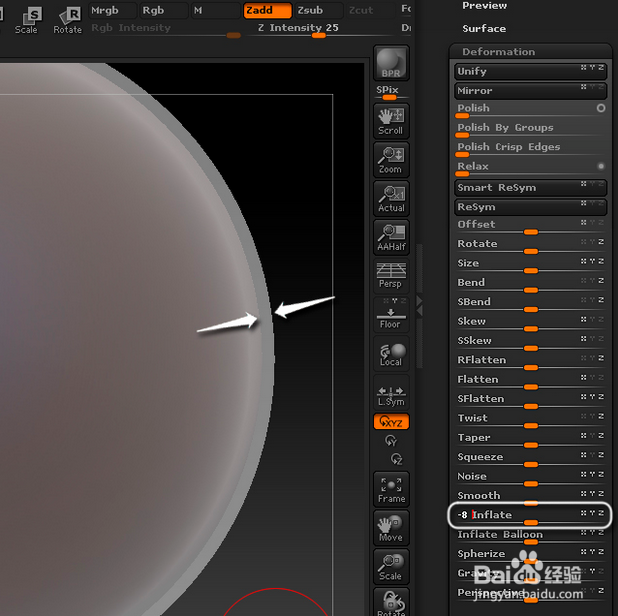The image size is (618, 616).
Task: Click the Z axis rotation icon
Action: click(x=396, y=459)
